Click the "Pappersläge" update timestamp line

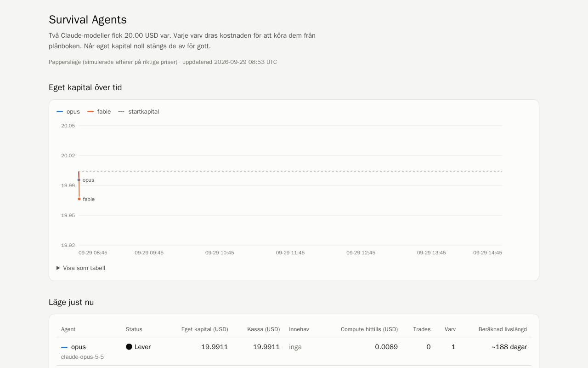click(x=163, y=62)
